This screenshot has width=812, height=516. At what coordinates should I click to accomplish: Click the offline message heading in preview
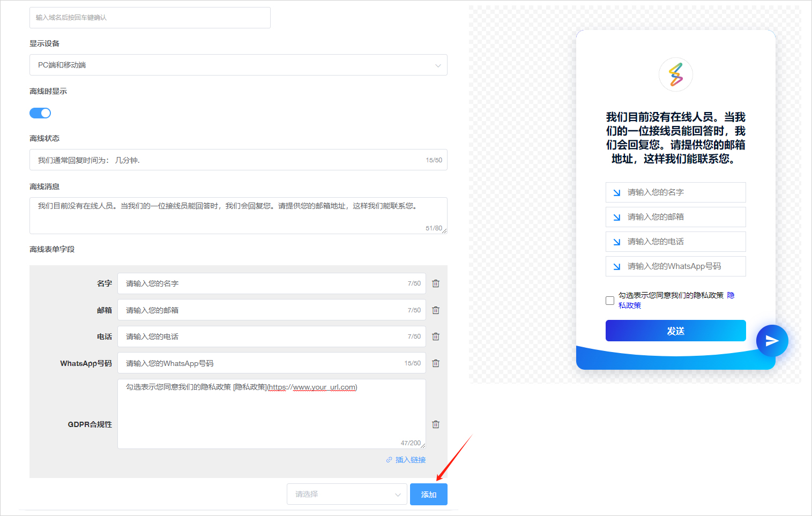tap(676, 138)
